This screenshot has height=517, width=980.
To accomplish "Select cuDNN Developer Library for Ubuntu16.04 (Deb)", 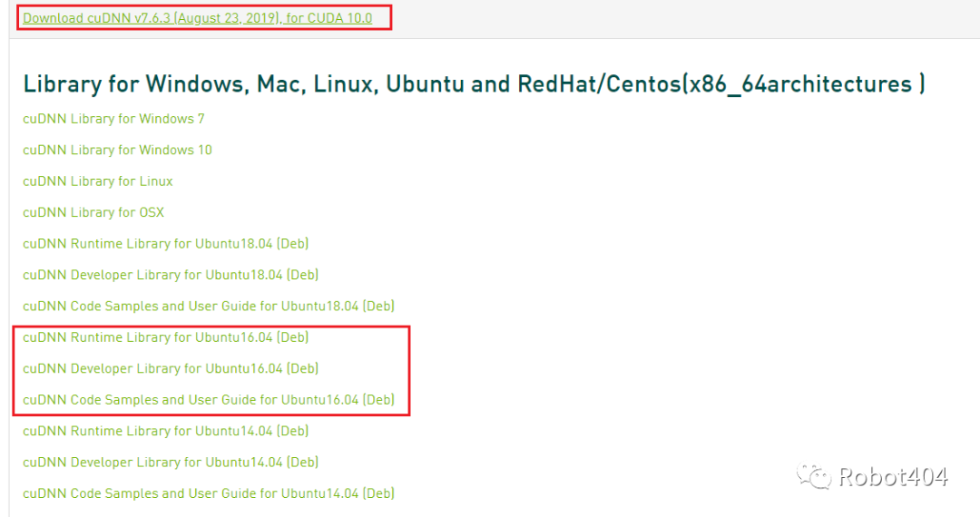I will click(x=171, y=368).
